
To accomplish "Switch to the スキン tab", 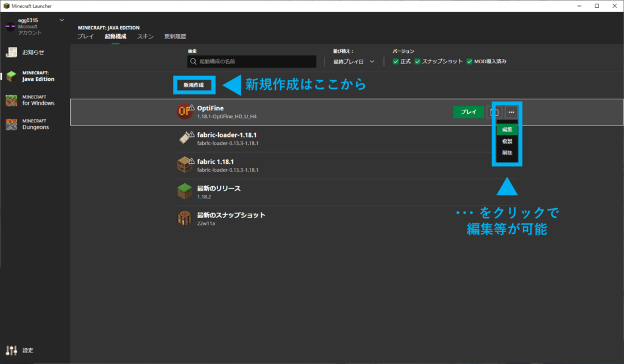I will click(145, 36).
